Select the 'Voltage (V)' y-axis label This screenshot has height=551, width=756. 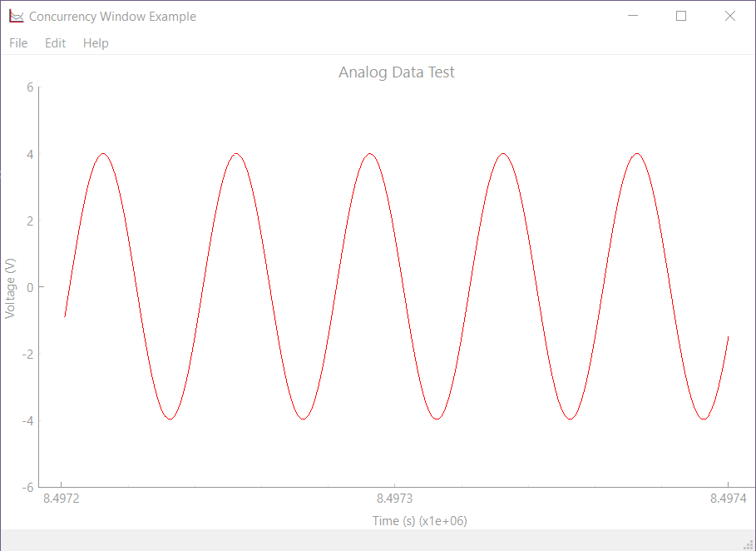11,287
